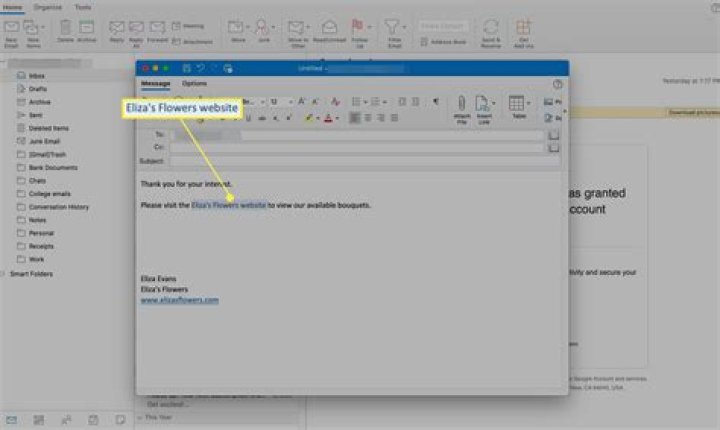Click the Move icon in main ribbon
This screenshot has height=430, width=720.
tap(236, 27)
